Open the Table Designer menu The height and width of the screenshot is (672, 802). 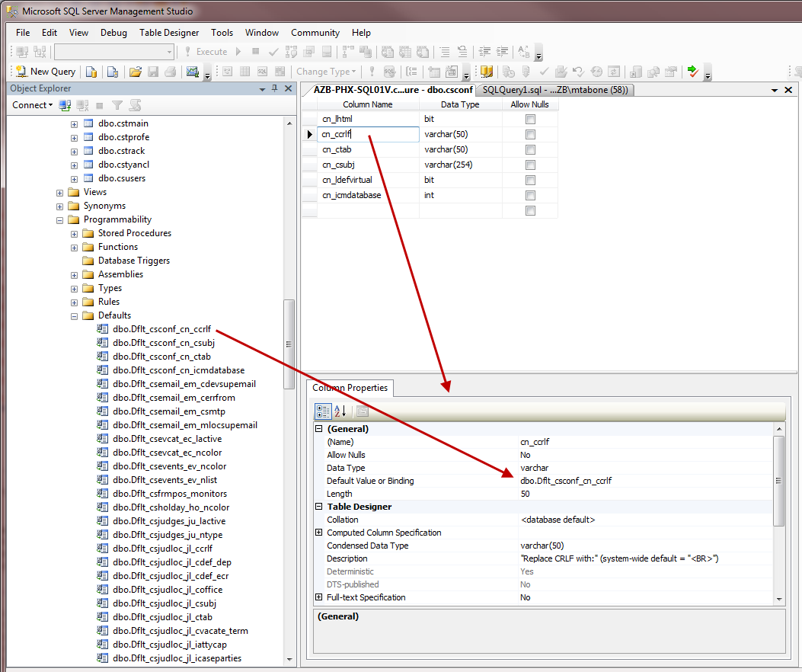(168, 33)
